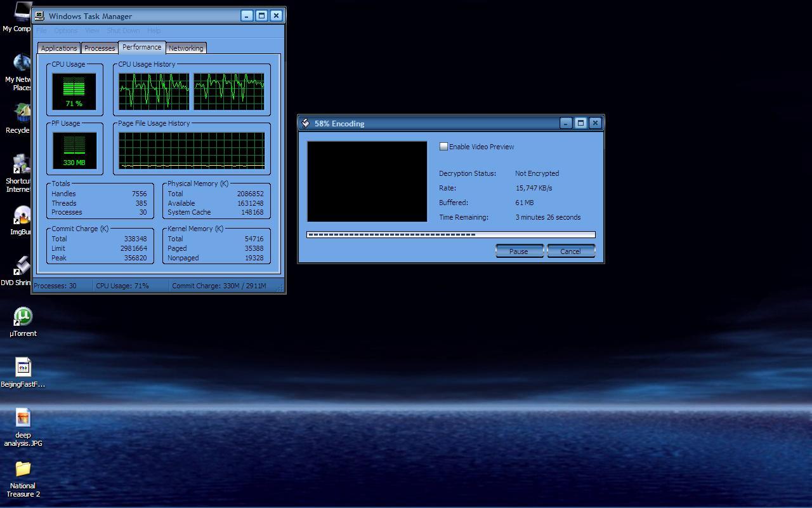The width and height of the screenshot is (812, 508).
Task: Click the PF Usage 330 MB meter
Action: pyautogui.click(x=74, y=150)
